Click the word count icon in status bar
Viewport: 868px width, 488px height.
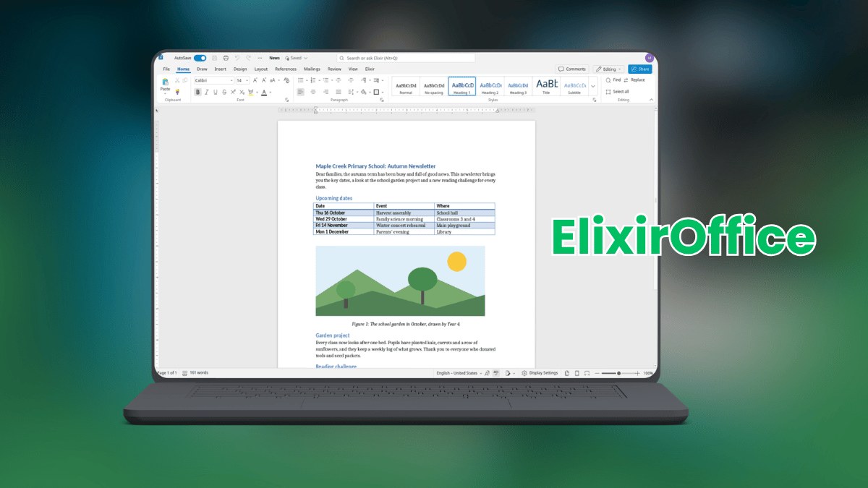pos(185,373)
